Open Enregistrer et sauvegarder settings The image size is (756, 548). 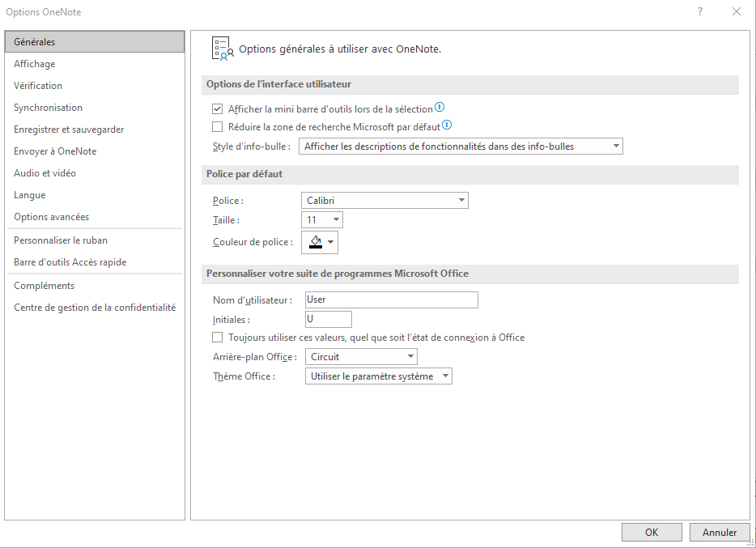(x=95, y=130)
